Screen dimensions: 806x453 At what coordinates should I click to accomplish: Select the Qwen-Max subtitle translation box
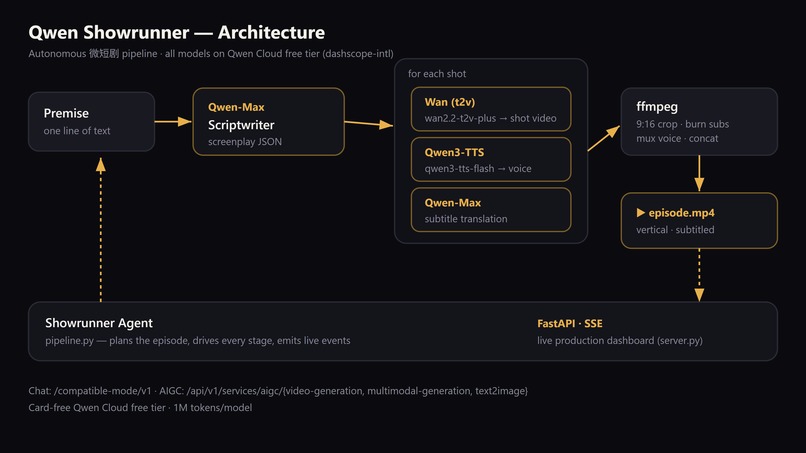tap(491, 210)
